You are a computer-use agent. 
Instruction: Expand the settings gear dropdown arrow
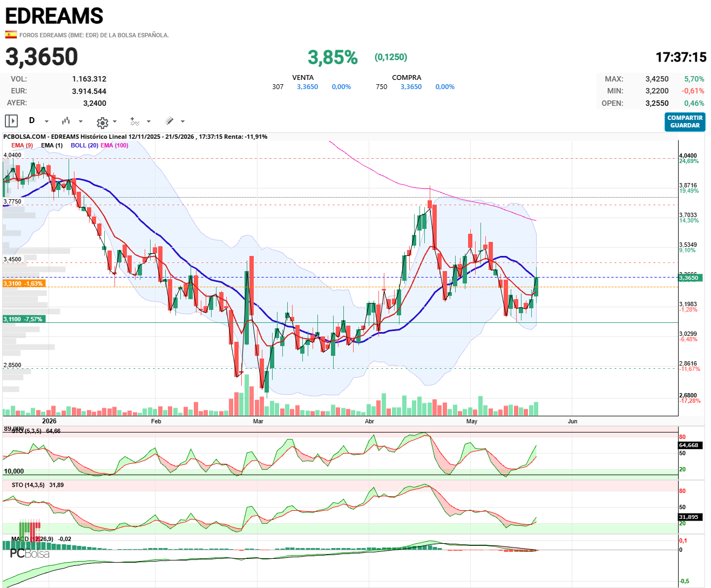pos(114,121)
